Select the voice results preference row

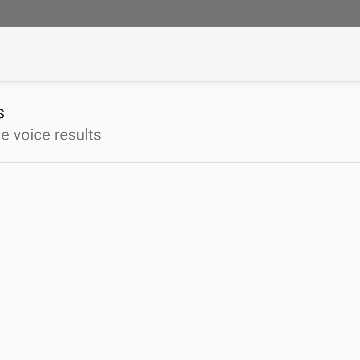(x=180, y=122)
